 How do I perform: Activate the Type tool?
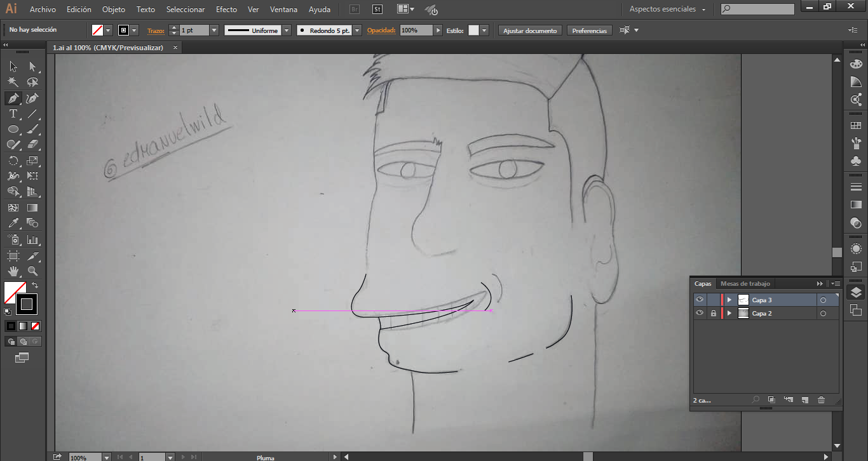pyautogui.click(x=13, y=114)
